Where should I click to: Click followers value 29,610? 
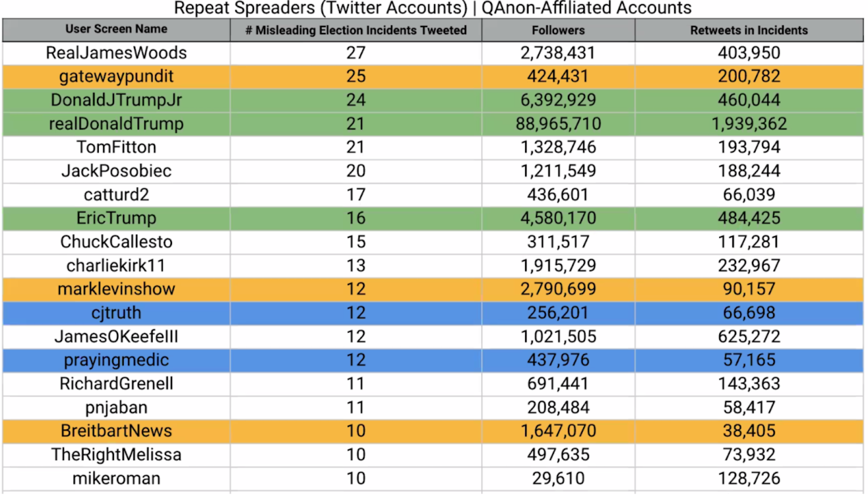pyautogui.click(x=558, y=479)
